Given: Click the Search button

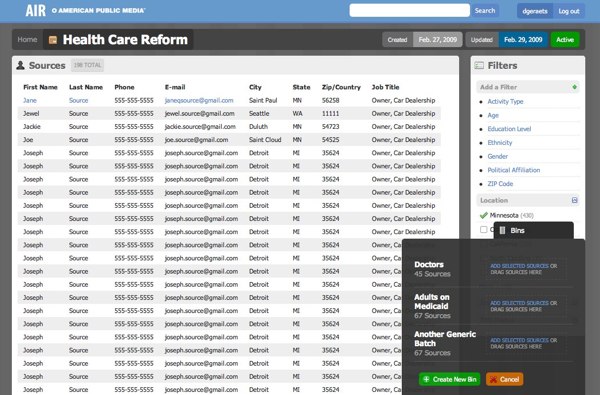Looking at the screenshot, I should [x=485, y=11].
